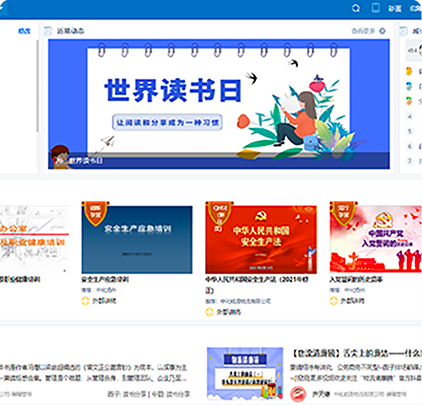The image size is (422, 405).
Task: Click recommender company line under 安全生产法
Action: [x=238, y=301]
